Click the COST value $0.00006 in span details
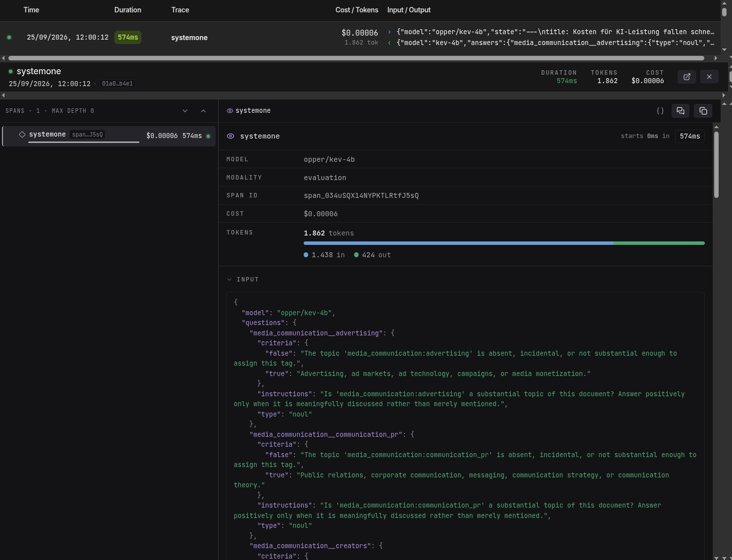This screenshot has height=560, width=732. pos(320,214)
